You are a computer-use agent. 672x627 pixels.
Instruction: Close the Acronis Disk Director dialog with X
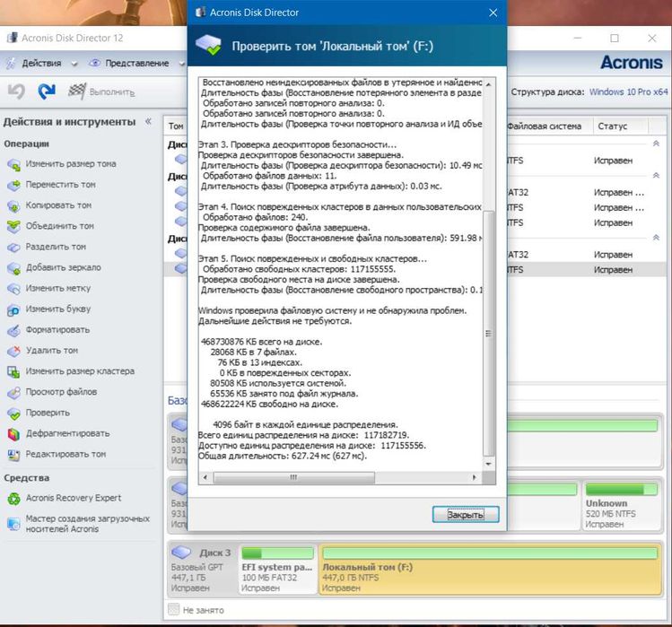(493, 13)
